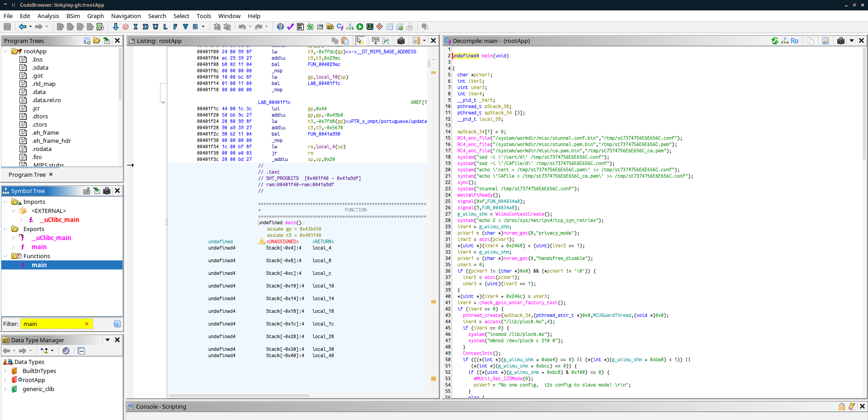
Task: Collapse all in Data Type Manager
Action: coord(81,351)
